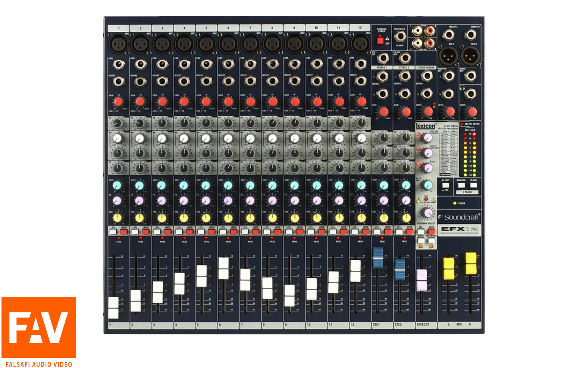Click the cyan AUX1 knob on channel 10

(317, 185)
